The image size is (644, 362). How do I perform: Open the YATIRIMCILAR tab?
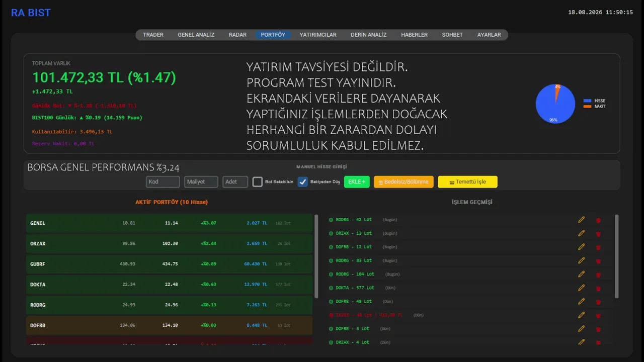[318, 35]
